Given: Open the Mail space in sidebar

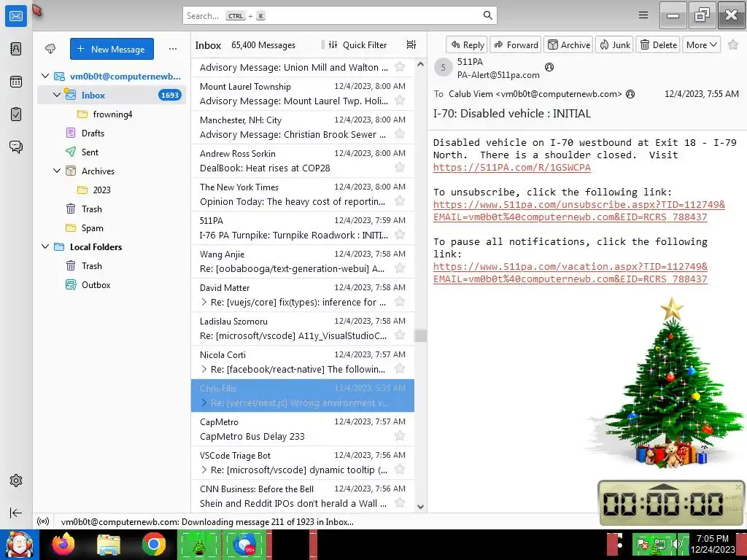Looking at the screenshot, I should click(16, 16).
